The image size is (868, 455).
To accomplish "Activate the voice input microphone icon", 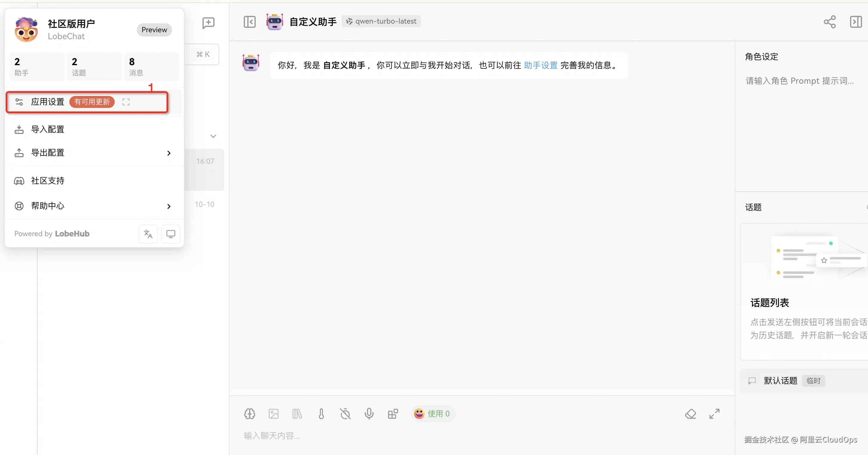I will pos(369,413).
